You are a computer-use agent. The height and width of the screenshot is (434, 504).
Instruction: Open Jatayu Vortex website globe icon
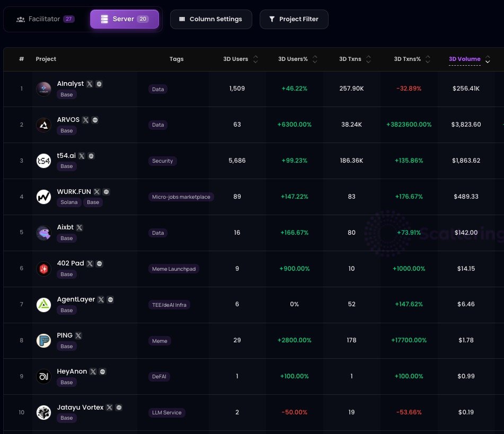tap(119, 408)
